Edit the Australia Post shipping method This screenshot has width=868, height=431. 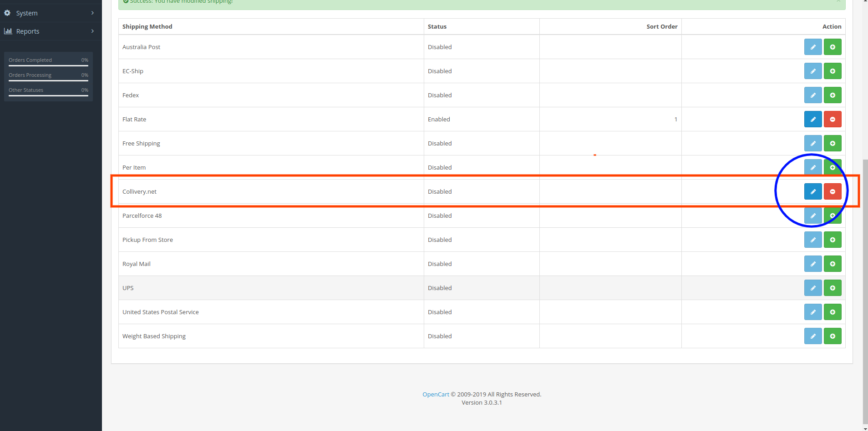click(812, 47)
